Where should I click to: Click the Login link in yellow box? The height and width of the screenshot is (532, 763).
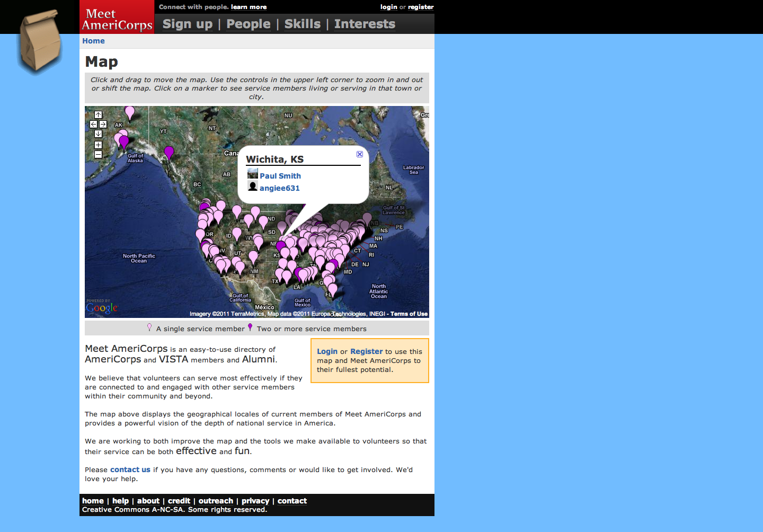click(327, 351)
